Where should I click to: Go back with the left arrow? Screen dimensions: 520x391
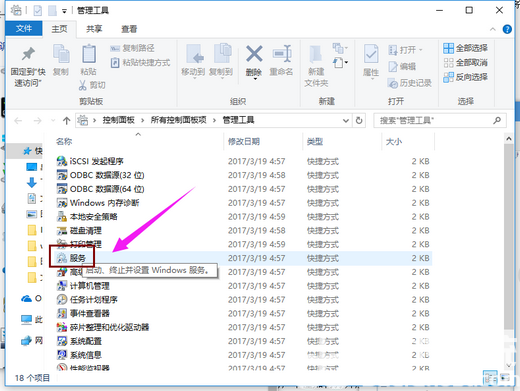click(x=18, y=120)
